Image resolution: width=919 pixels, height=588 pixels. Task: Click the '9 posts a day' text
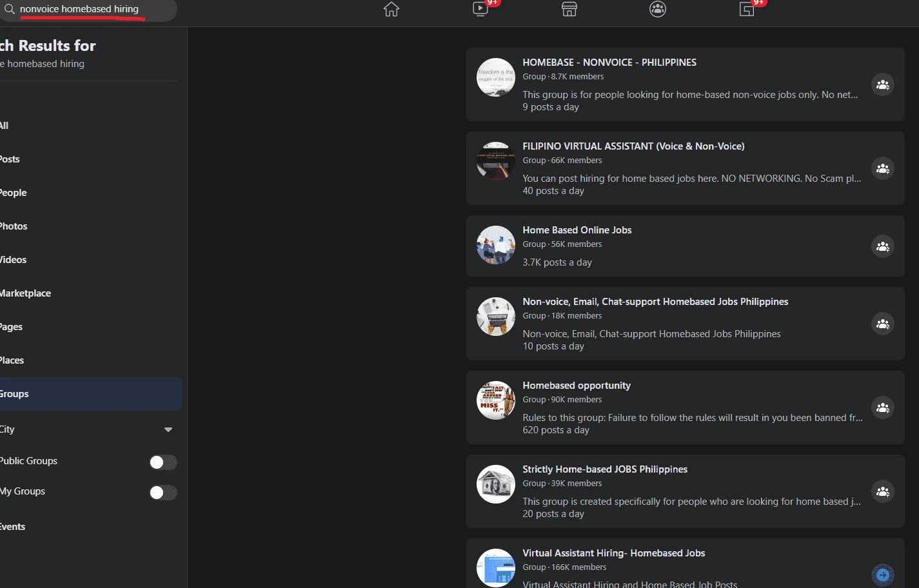(x=551, y=107)
